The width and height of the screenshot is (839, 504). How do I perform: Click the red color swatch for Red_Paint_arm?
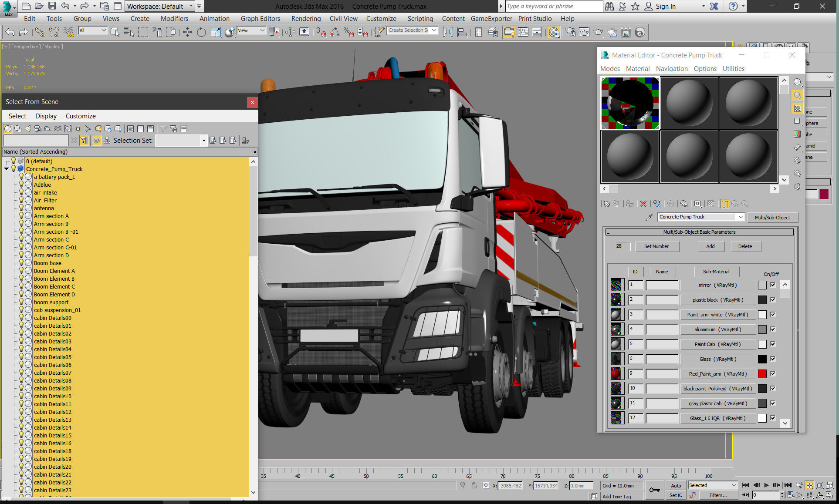(x=762, y=374)
